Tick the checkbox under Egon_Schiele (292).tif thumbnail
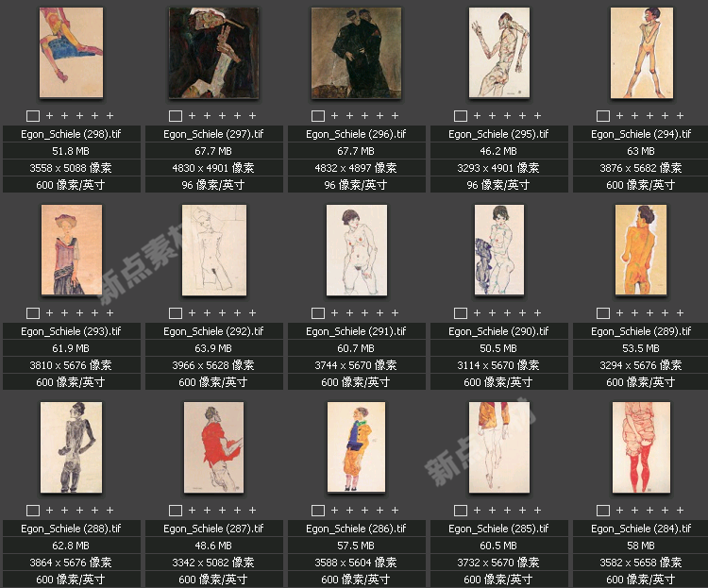The height and width of the screenshot is (588, 708). point(176,313)
